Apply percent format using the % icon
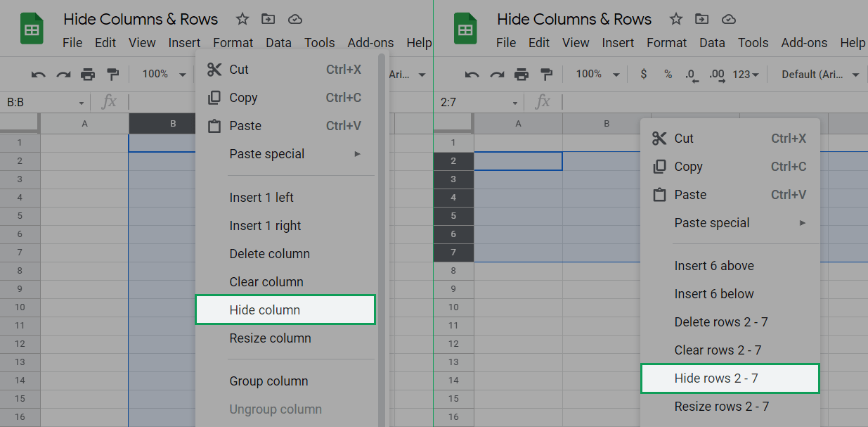The width and height of the screenshot is (868, 427). tap(667, 74)
